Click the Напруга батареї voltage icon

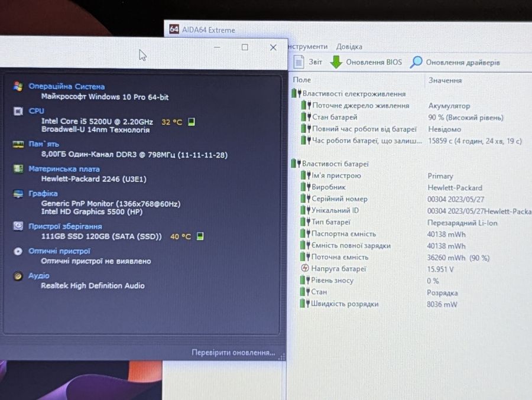click(304, 268)
